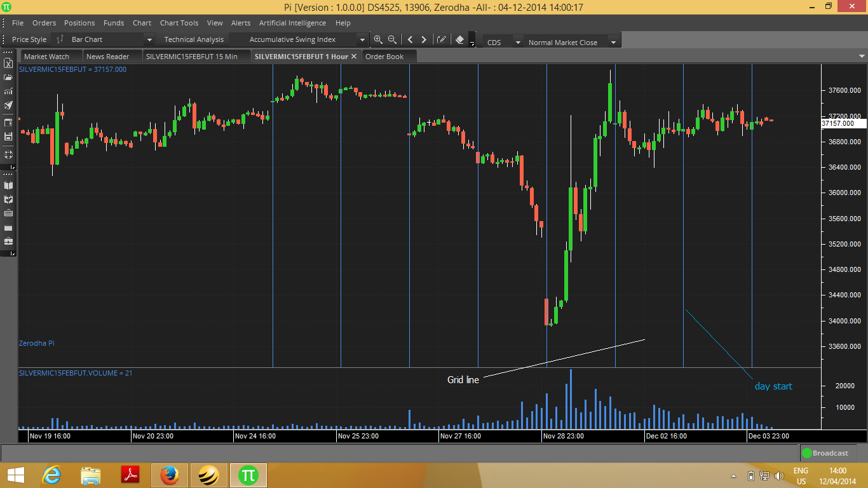Open Adobe Reader from the taskbar
Image resolution: width=868 pixels, height=488 pixels.
130,475
